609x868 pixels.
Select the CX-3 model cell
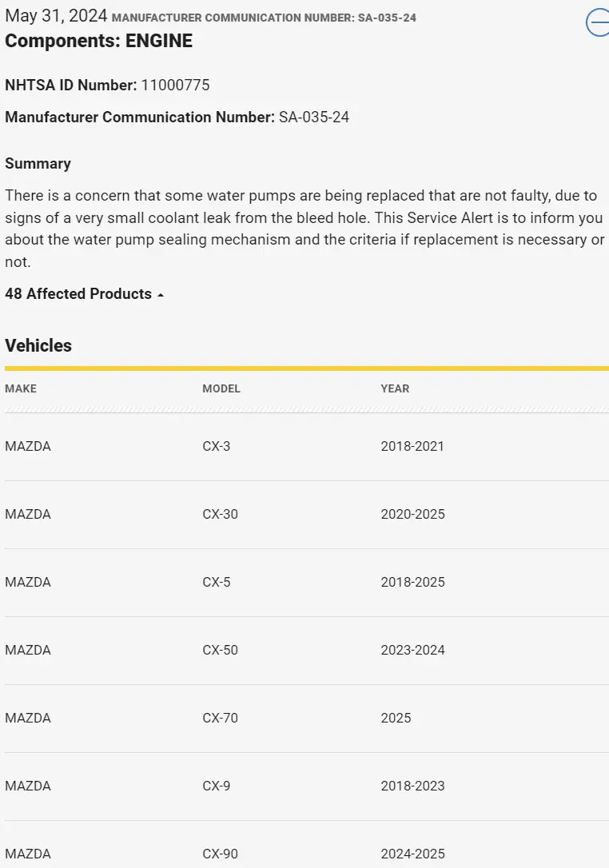point(217,446)
